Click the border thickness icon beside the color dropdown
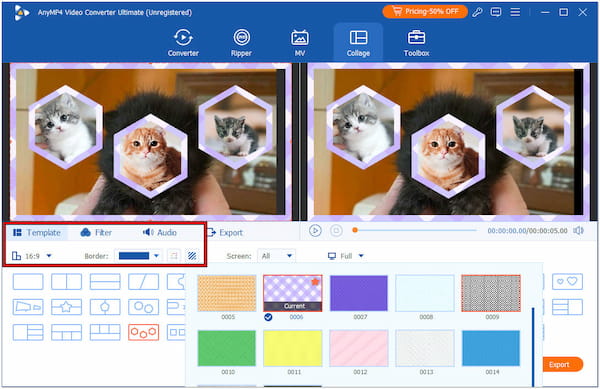The width and height of the screenshot is (600, 389). [174, 256]
